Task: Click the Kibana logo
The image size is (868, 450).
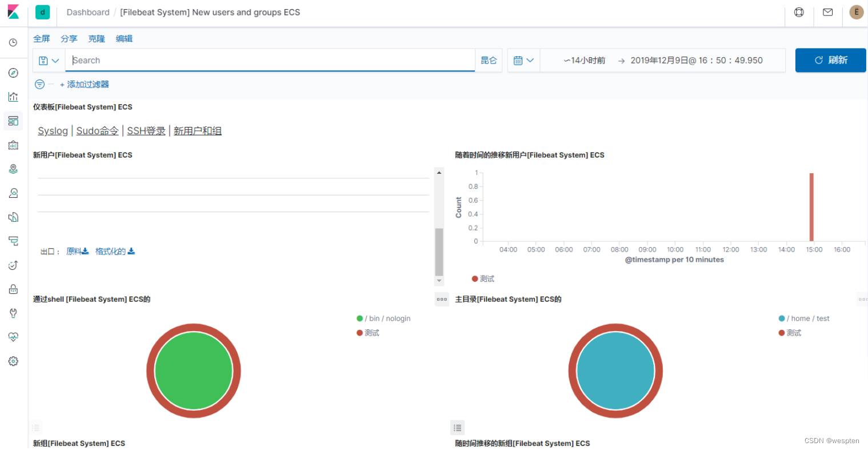Action: pyautogui.click(x=13, y=12)
